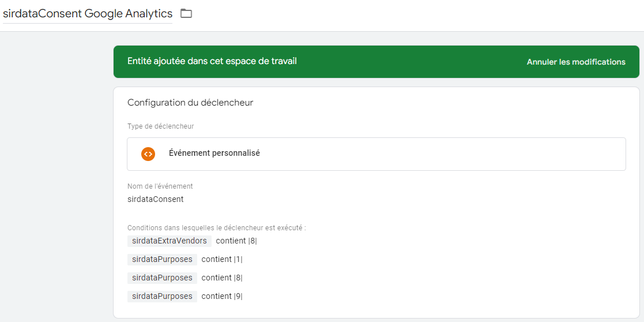
Task: Click Annuler les modifications
Action: pyautogui.click(x=575, y=62)
